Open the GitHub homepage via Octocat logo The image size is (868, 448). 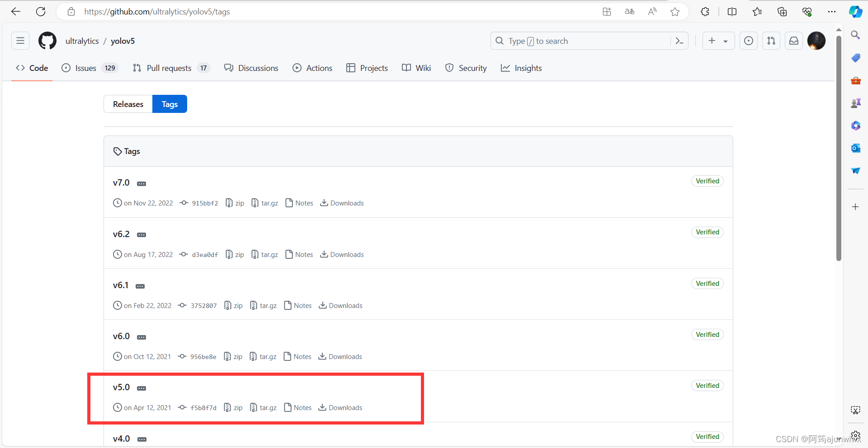[x=47, y=41]
